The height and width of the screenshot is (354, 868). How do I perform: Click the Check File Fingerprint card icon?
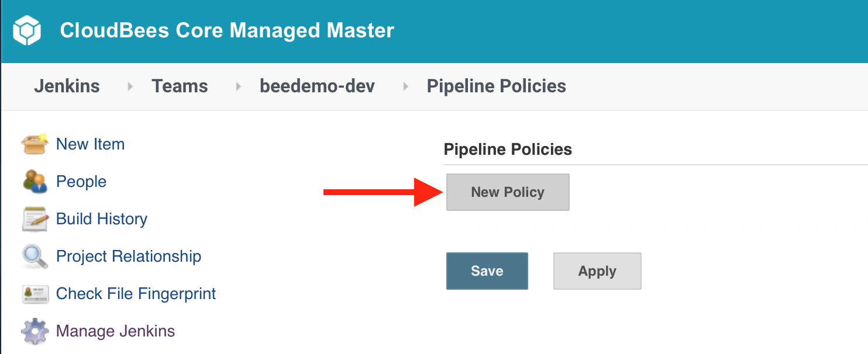point(35,294)
